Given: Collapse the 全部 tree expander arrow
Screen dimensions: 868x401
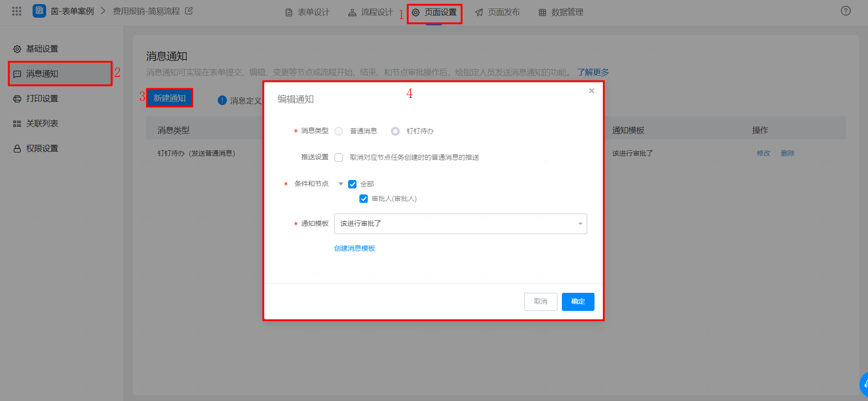Looking at the screenshot, I should 341,184.
